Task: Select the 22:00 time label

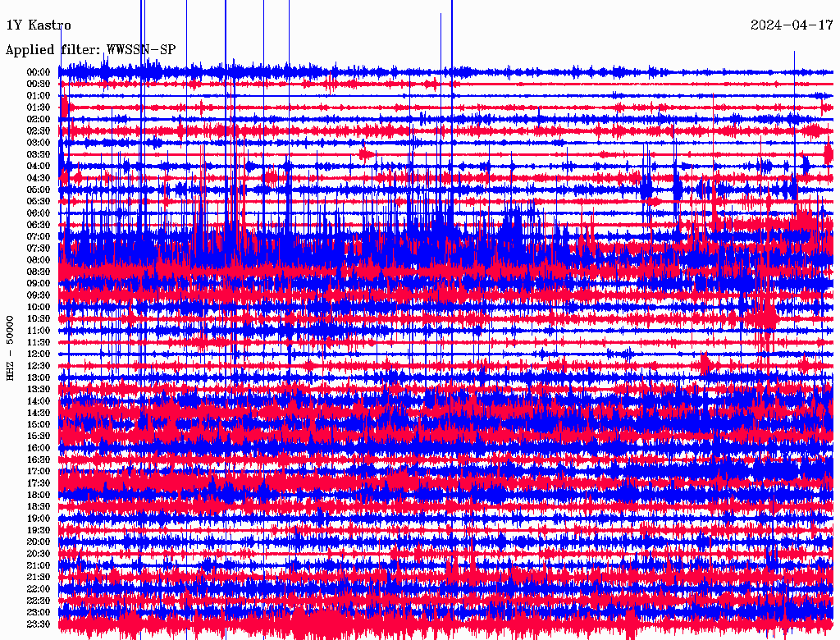Action: click(39, 588)
